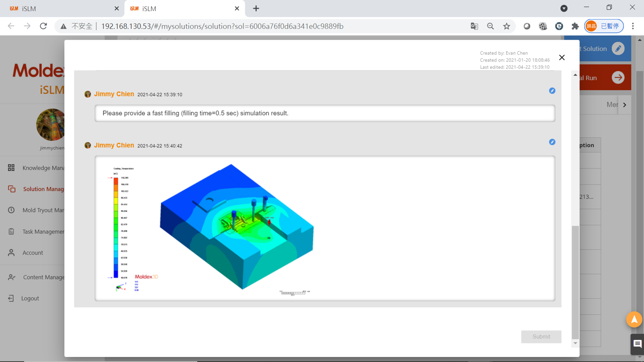This screenshot has width=644, height=362.
Task: Click the not secure warning icon
Action: [x=63, y=26]
